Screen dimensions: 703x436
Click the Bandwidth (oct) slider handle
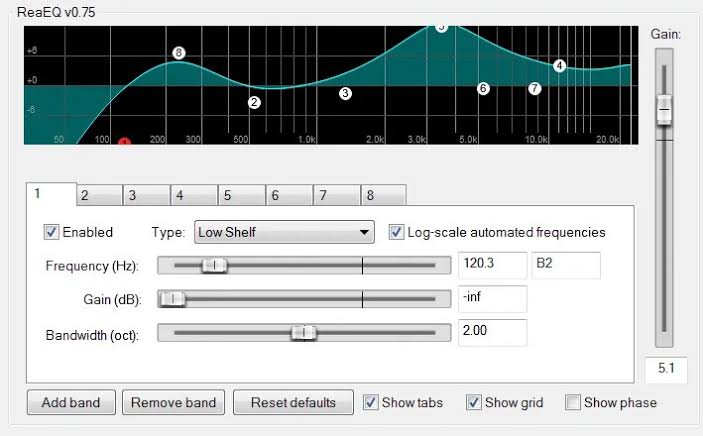click(x=304, y=333)
